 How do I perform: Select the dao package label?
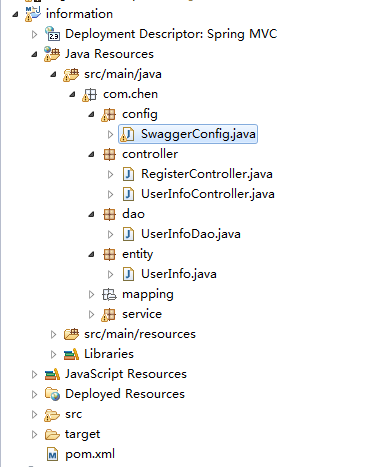133,214
